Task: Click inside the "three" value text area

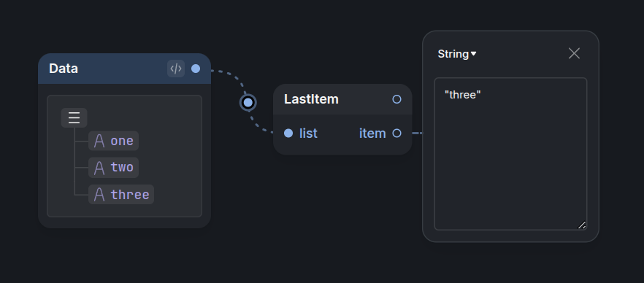Action: point(510,154)
